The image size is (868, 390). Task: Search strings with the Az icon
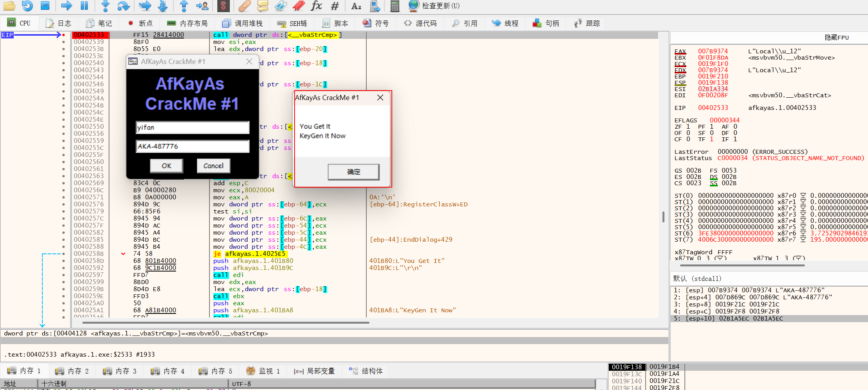(x=356, y=5)
